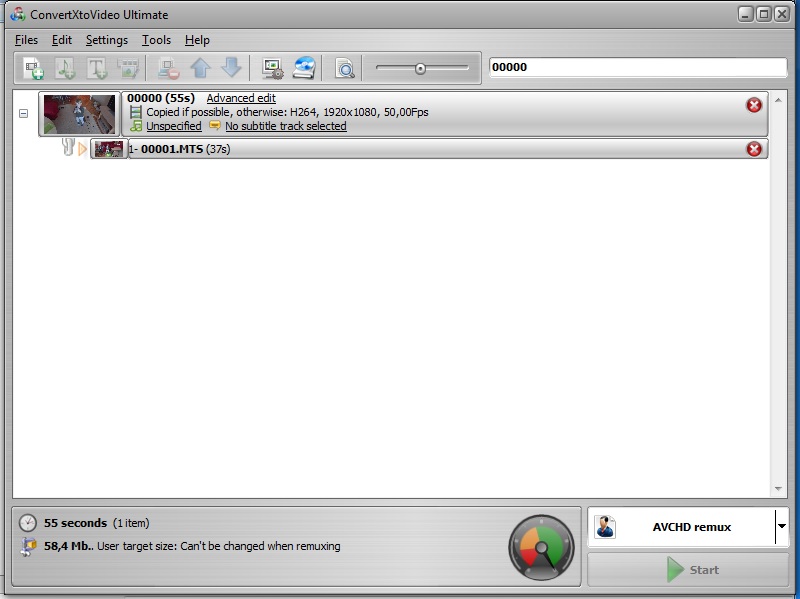Click the clock duration icon
Image resolution: width=800 pixels, height=599 pixels.
click(28, 523)
